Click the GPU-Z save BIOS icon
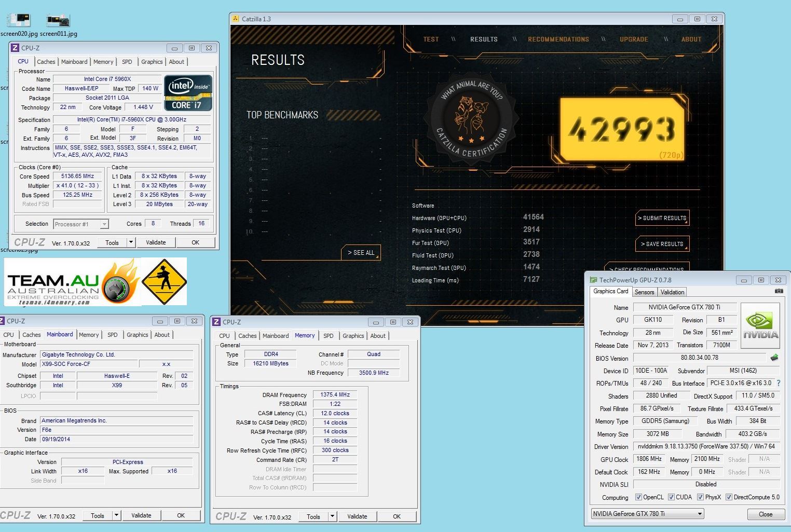 click(774, 358)
